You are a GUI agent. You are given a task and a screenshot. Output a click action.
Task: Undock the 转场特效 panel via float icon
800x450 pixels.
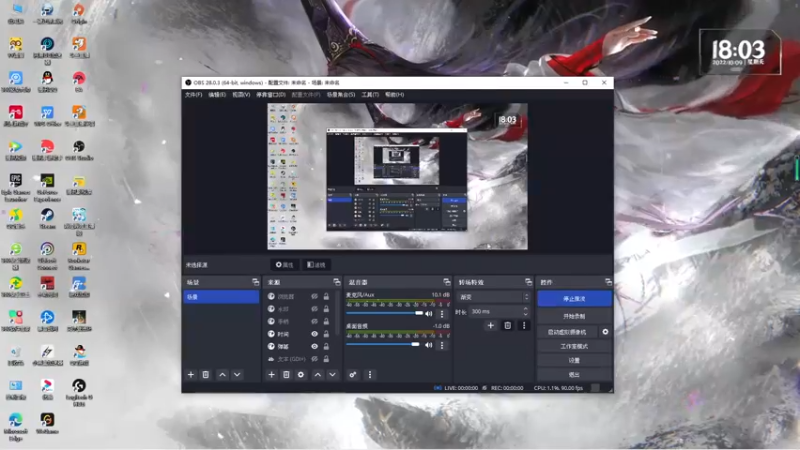tap(528, 282)
